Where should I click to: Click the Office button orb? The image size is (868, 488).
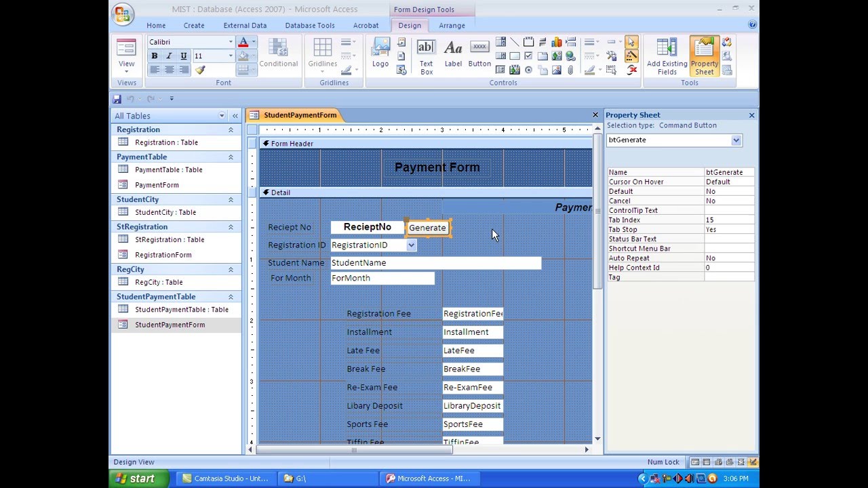tap(123, 14)
